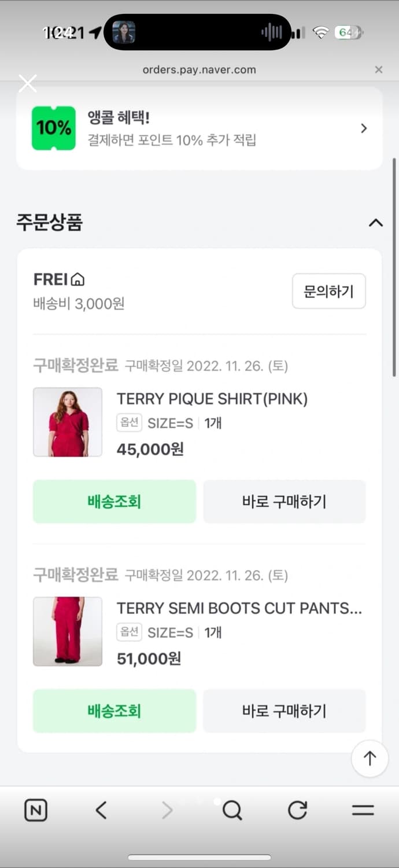This screenshot has height=868, width=399.
Task: Go back using the back arrow icon
Action: 101,810
